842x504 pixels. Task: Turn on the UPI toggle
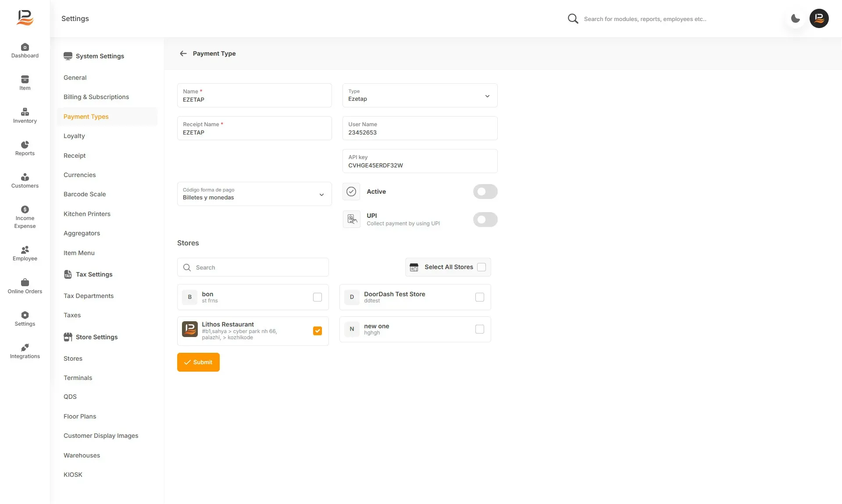tap(485, 219)
